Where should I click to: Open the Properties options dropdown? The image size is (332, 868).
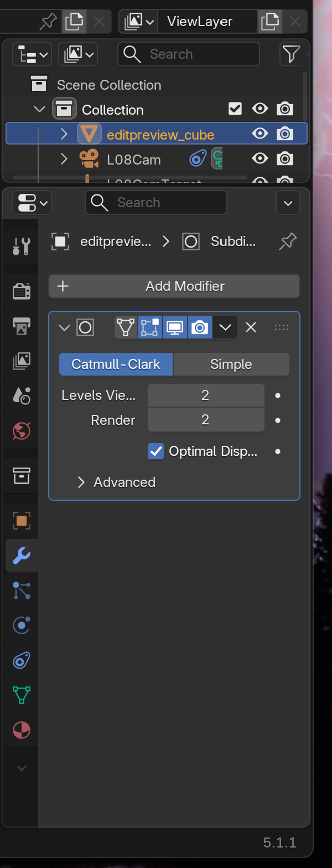coord(288,203)
